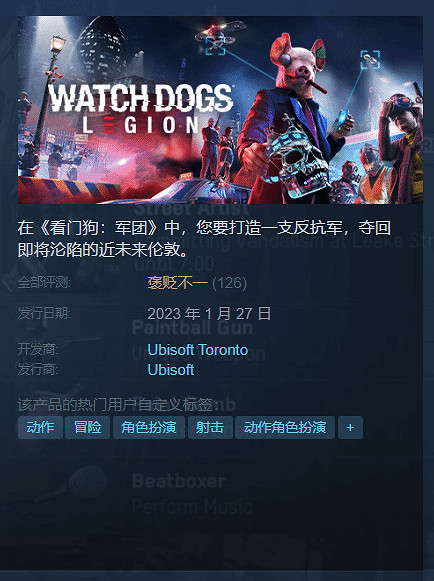Click the plus button to add tags
434x581 pixels.
coord(350,427)
